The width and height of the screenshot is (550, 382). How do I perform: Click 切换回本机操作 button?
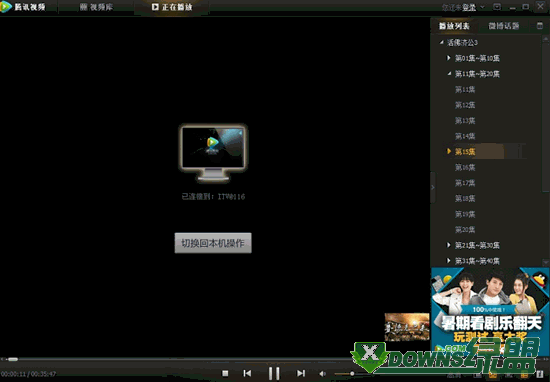[x=213, y=243]
